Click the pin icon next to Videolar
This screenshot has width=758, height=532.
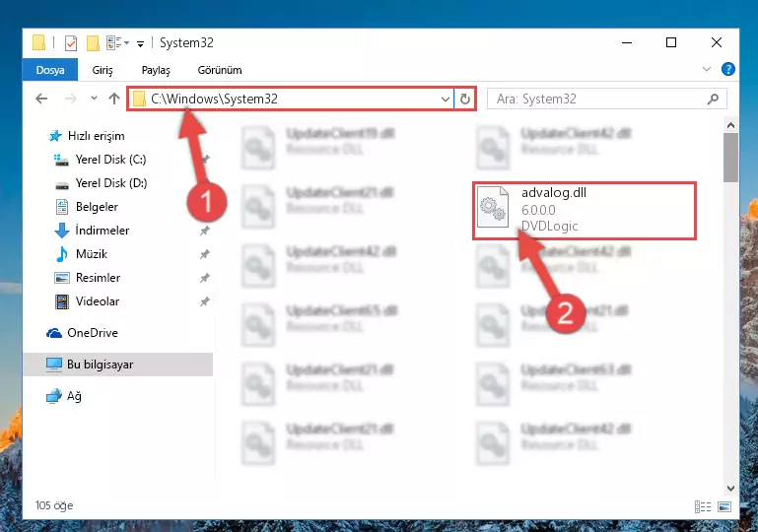205,301
